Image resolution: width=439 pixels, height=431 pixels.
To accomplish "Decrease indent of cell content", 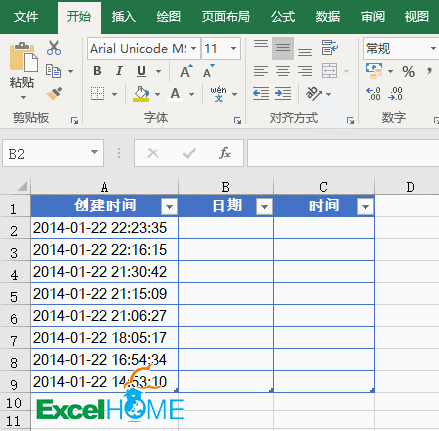I will coord(261,93).
